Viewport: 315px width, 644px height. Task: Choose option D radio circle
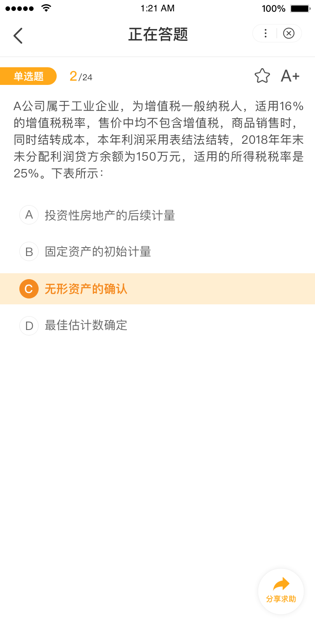(x=29, y=325)
